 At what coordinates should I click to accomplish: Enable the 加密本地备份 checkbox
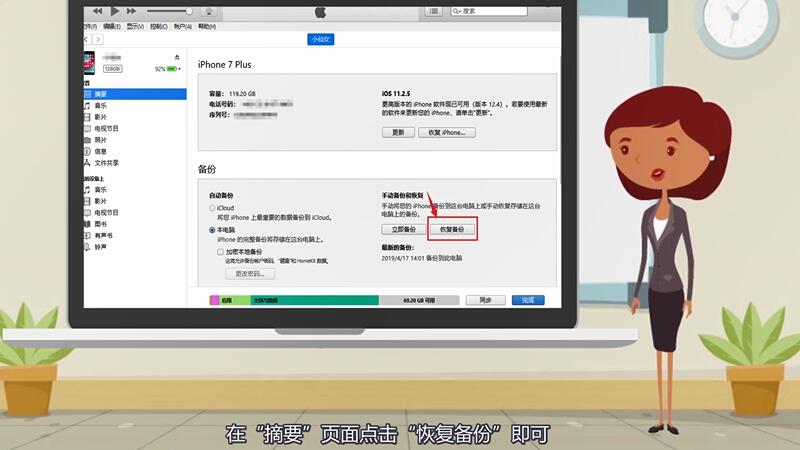click(221, 252)
